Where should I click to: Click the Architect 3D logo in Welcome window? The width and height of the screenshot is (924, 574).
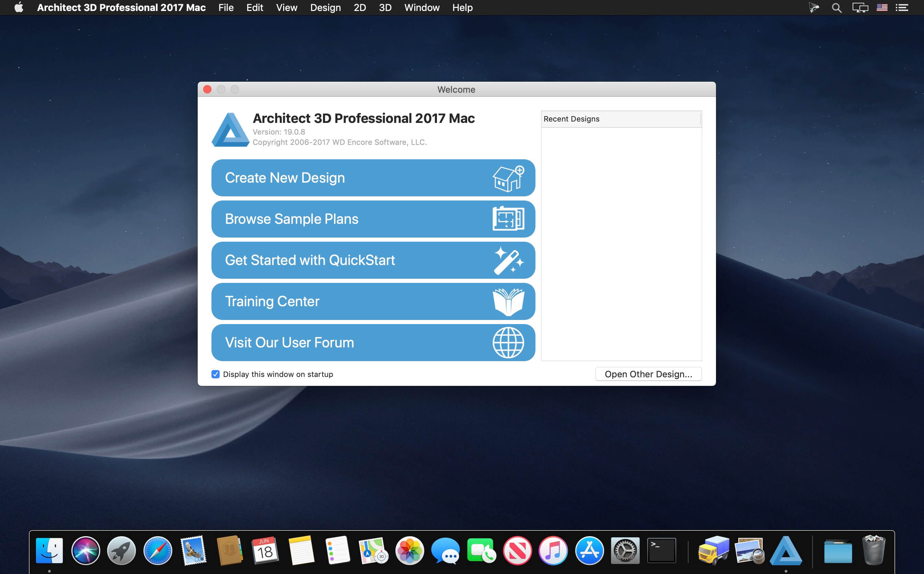pyautogui.click(x=230, y=129)
